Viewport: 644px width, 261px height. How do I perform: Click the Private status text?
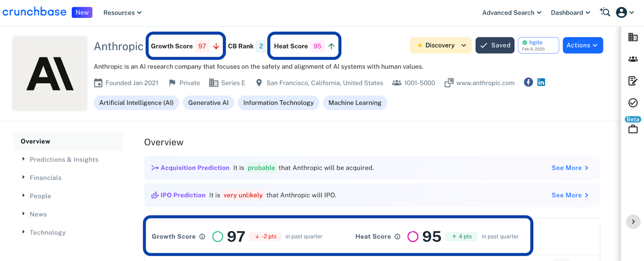pos(190,83)
